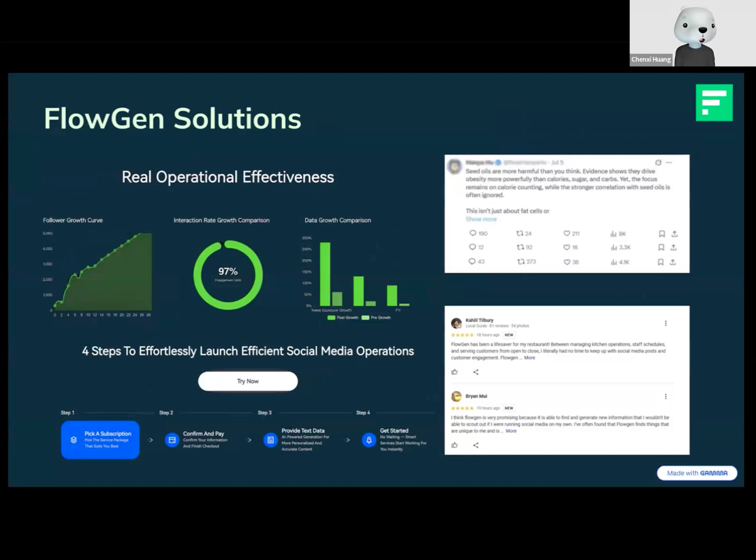Screen dimensions: 756x560
Task: Click the heart icon showing 16
Action: click(567, 247)
